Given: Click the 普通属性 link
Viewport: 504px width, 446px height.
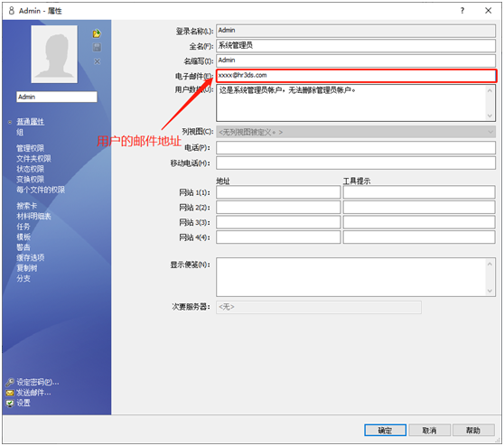Looking at the screenshot, I should pos(30,122).
